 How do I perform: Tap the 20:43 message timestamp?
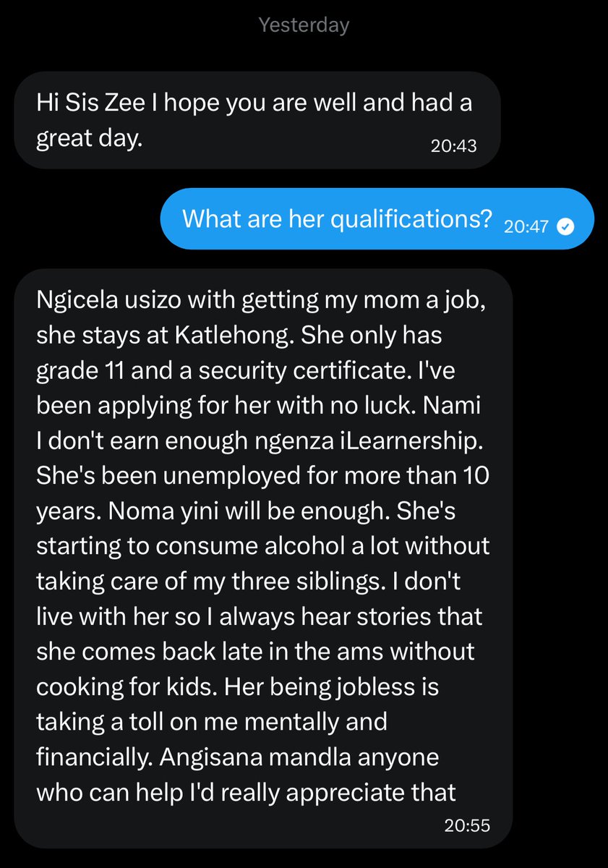click(x=454, y=146)
